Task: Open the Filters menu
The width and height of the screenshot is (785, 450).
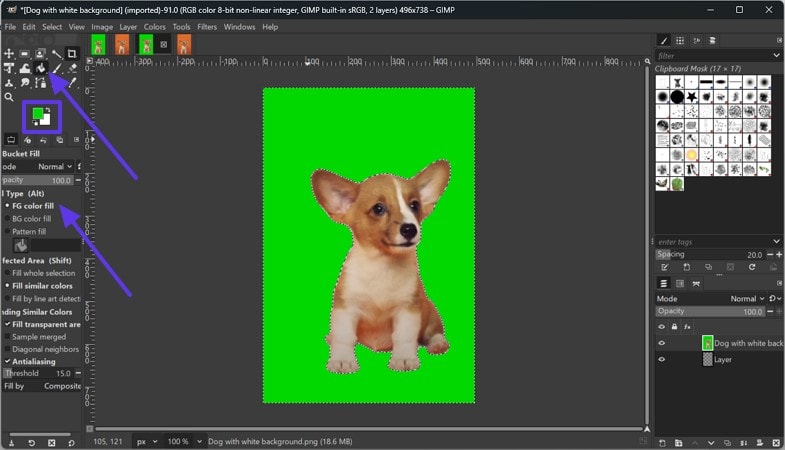Action: [x=207, y=27]
